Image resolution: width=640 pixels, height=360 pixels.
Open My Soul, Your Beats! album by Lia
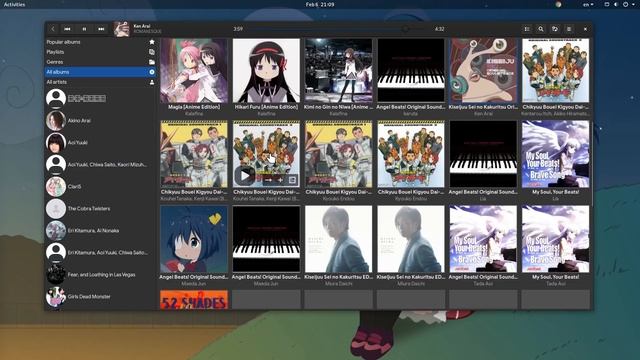[x=556, y=154]
